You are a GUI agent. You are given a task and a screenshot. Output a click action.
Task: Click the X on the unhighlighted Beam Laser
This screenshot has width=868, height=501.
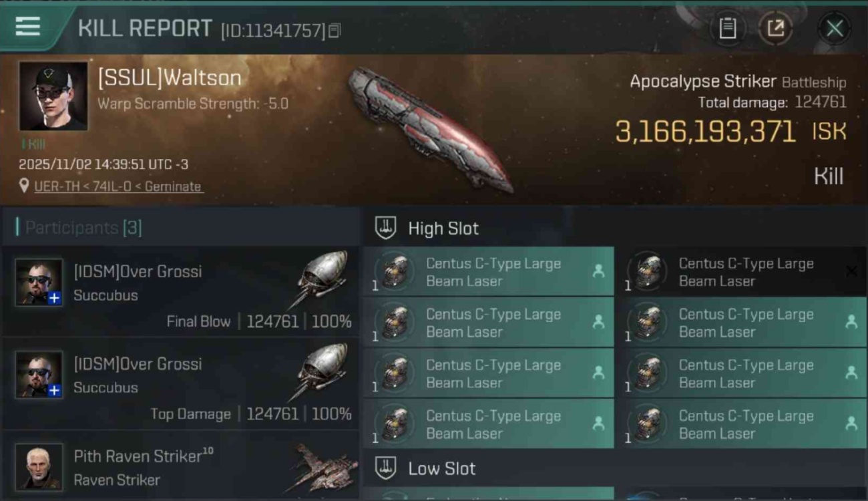(851, 271)
